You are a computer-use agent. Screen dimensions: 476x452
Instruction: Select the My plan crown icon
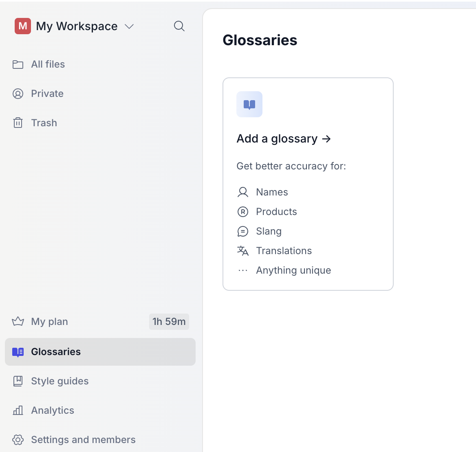pos(18,321)
